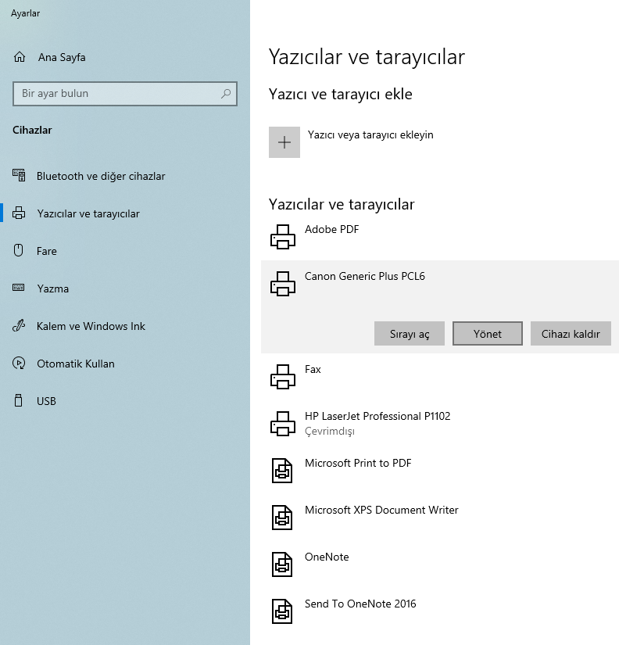Screen dimensions: 644x645
Task: Click the Çevrimdışı status text
Action: (329, 431)
